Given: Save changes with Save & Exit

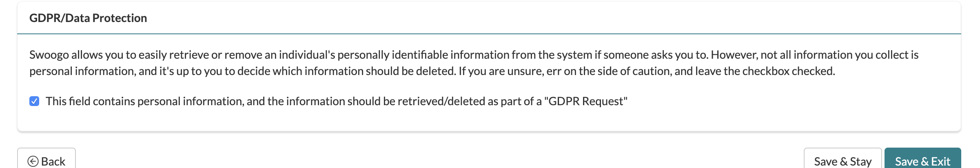Looking at the screenshot, I should (922, 159).
